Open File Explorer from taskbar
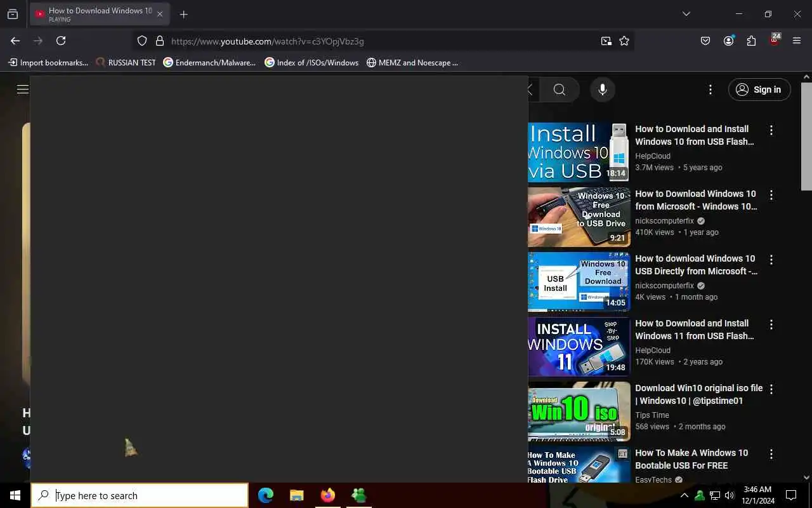The height and width of the screenshot is (508, 812). pyautogui.click(x=297, y=495)
